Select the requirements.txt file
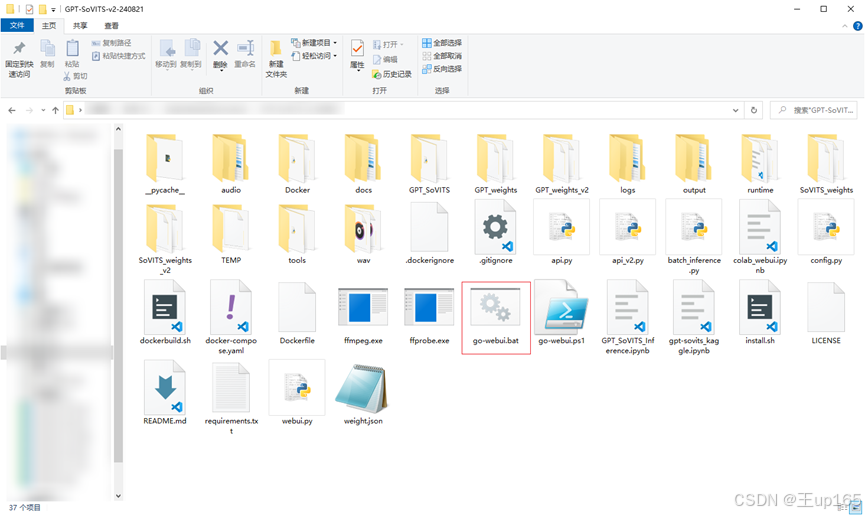This screenshot has width=865, height=515. point(231,398)
